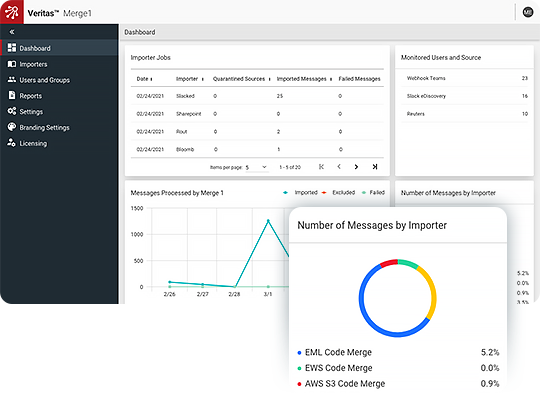This screenshot has height=393, width=540.
Task: Jump to last page of Importer Jobs
Action: (375, 167)
